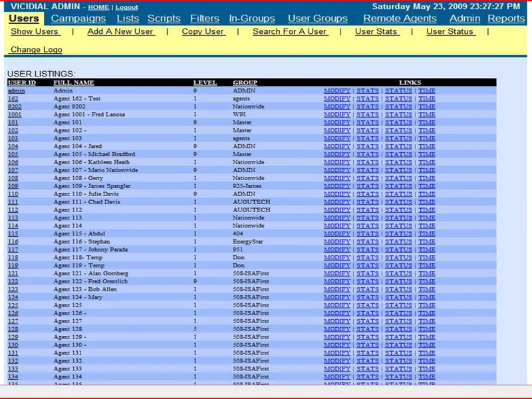The image size is (532, 399).
Task: Open the User Stats submenu link
Action: (x=376, y=31)
